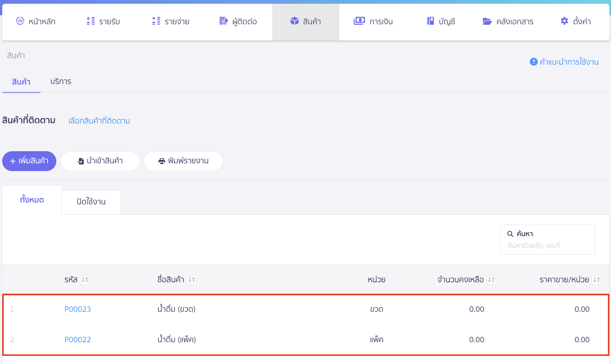Sort table by รหัส column arrows
611x364 pixels.
(x=85, y=280)
